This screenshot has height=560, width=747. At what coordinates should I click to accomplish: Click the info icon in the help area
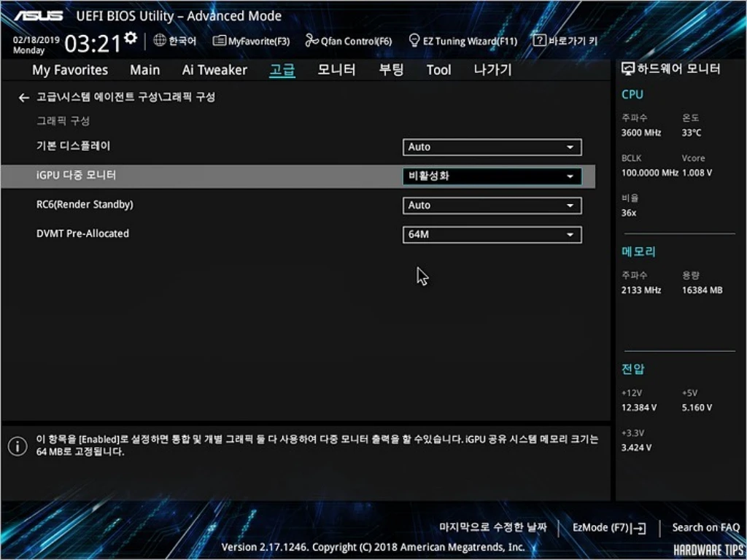pos(17,446)
